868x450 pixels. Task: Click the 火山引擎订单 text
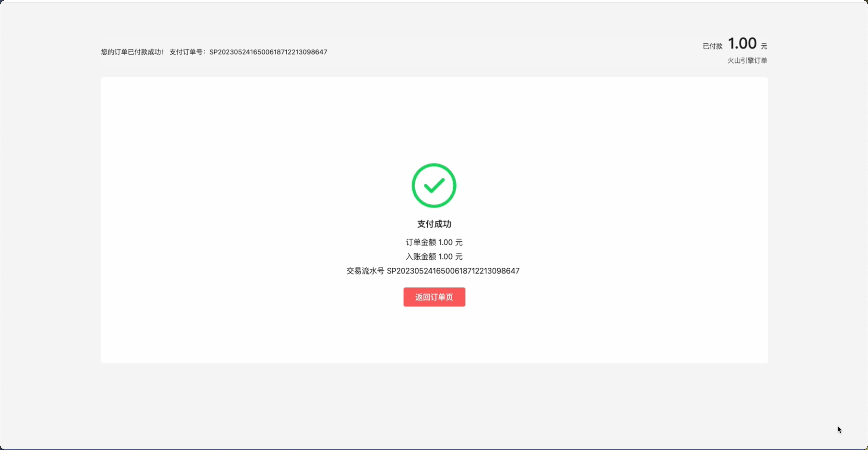point(747,61)
